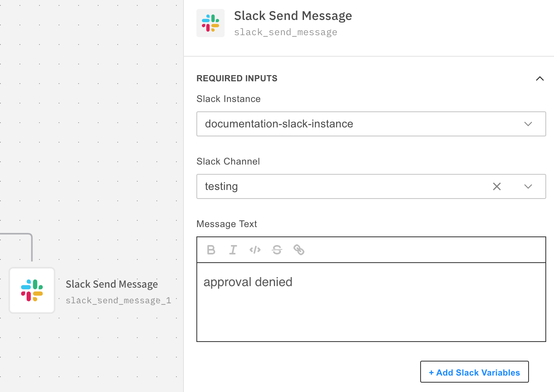Image resolution: width=554 pixels, height=392 pixels.
Task: Collapse the Required Inputs section
Action: pyautogui.click(x=540, y=79)
